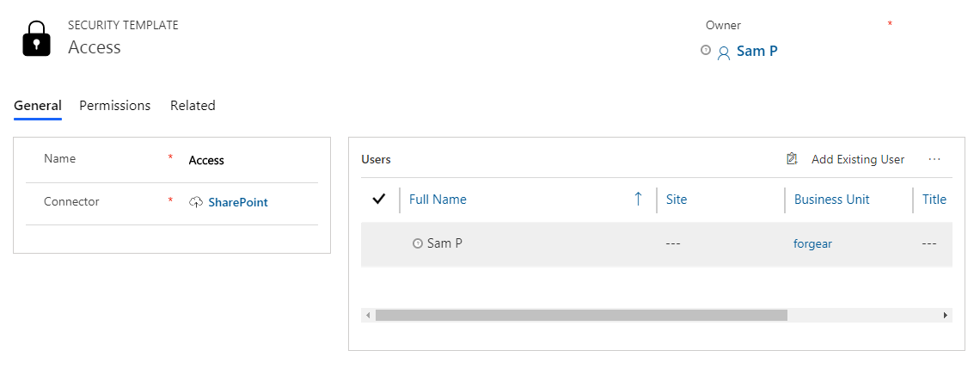Click the clock status icon next to Owner
Screen dimensions: 980x375
[x=706, y=50]
